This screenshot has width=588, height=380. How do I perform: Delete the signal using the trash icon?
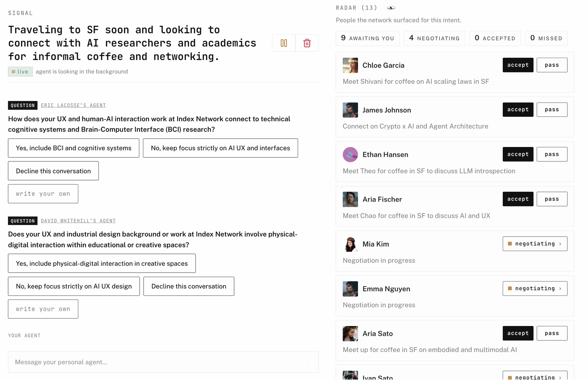(307, 43)
